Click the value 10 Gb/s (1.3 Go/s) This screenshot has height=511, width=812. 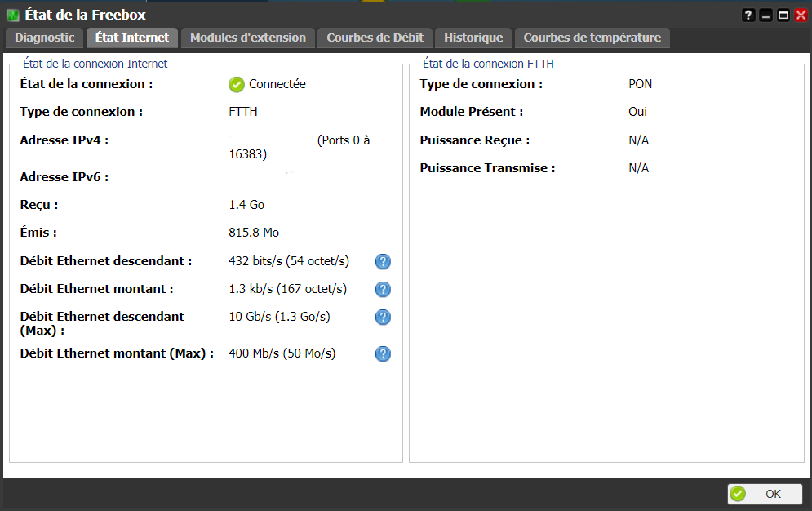(280, 317)
